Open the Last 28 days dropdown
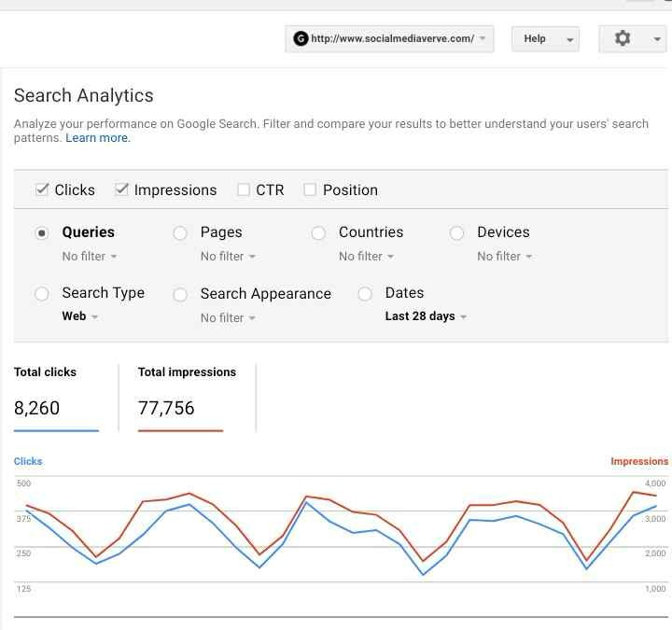This screenshot has height=630, width=672. click(x=426, y=316)
